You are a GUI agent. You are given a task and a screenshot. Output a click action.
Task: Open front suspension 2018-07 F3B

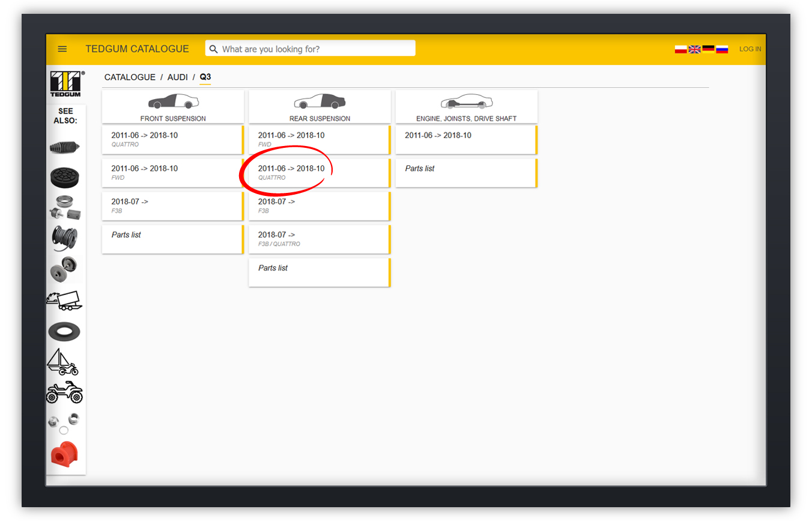[x=173, y=206]
